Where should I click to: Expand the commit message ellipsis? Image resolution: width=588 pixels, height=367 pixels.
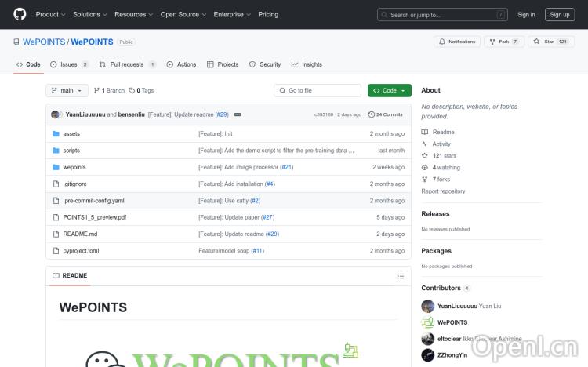coord(238,114)
